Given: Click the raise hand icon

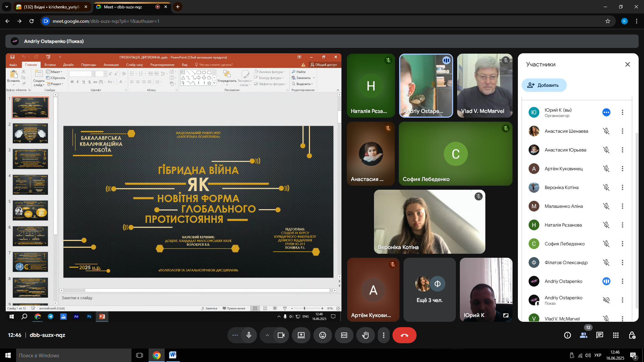Looking at the screenshot, I should pyautogui.click(x=365, y=335).
